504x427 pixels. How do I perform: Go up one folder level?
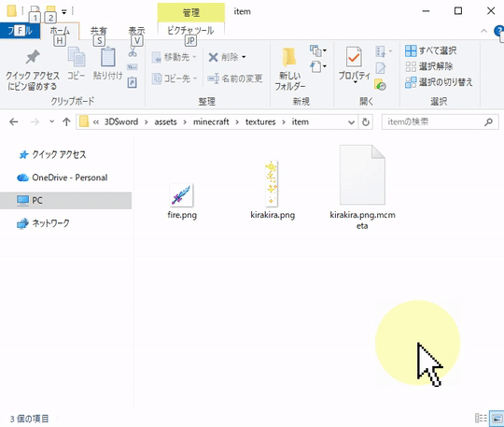click(x=66, y=122)
